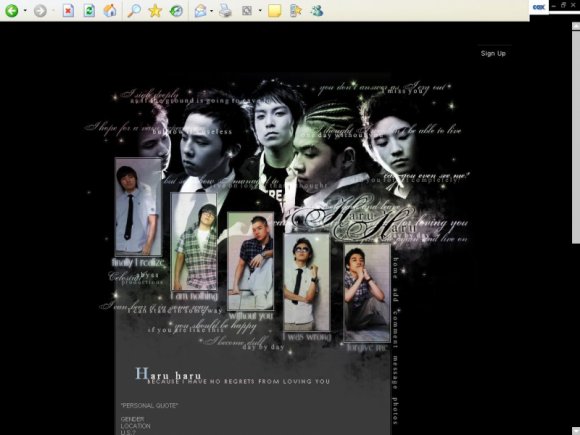Click 'BECAUSE I HAVE NO REGRETS FROM LOVING YOU'
This screenshot has width=580, height=435.
[x=239, y=381]
